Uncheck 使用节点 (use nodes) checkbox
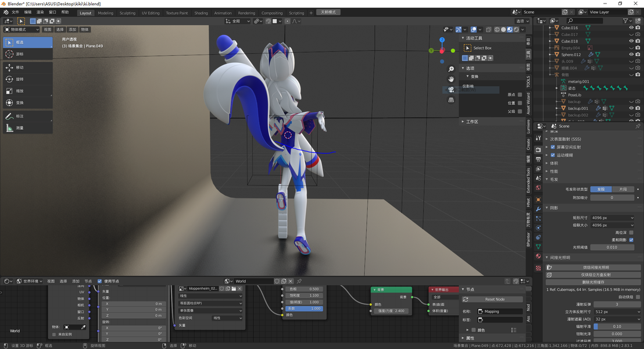The height and width of the screenshot is (349, 644). tap(99, 281)
